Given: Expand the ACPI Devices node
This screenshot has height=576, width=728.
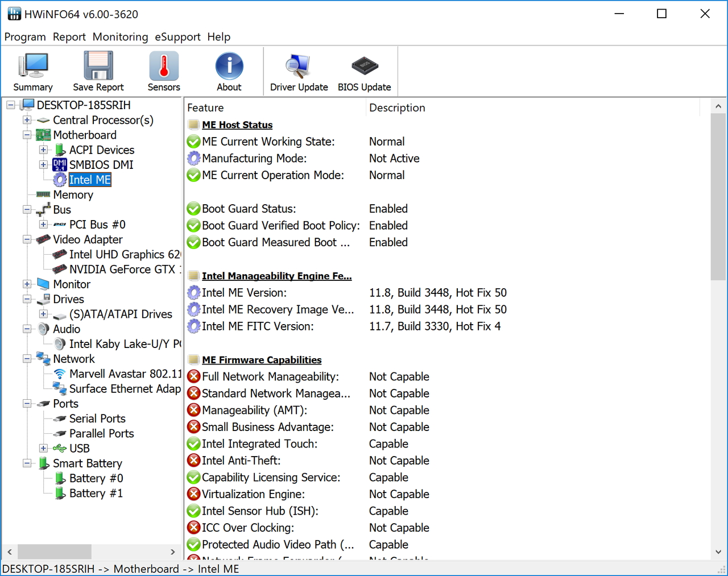Looking at the screenshot, I should [x=43, y=150].
